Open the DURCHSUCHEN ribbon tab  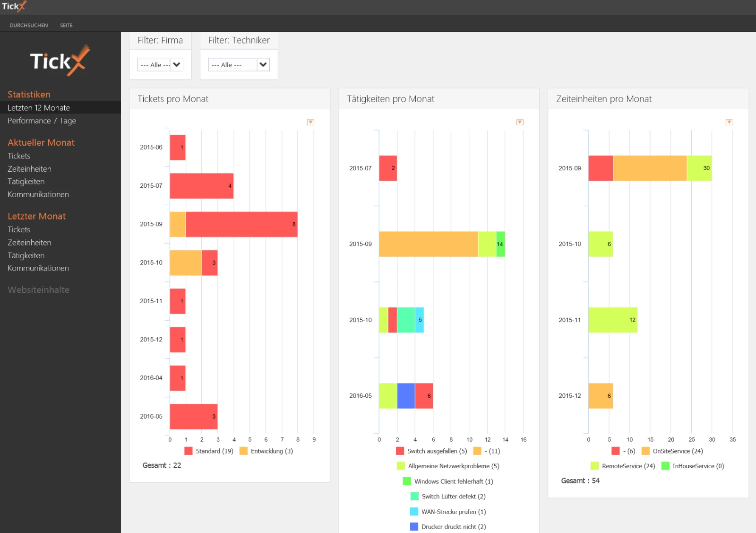point(29,25)
